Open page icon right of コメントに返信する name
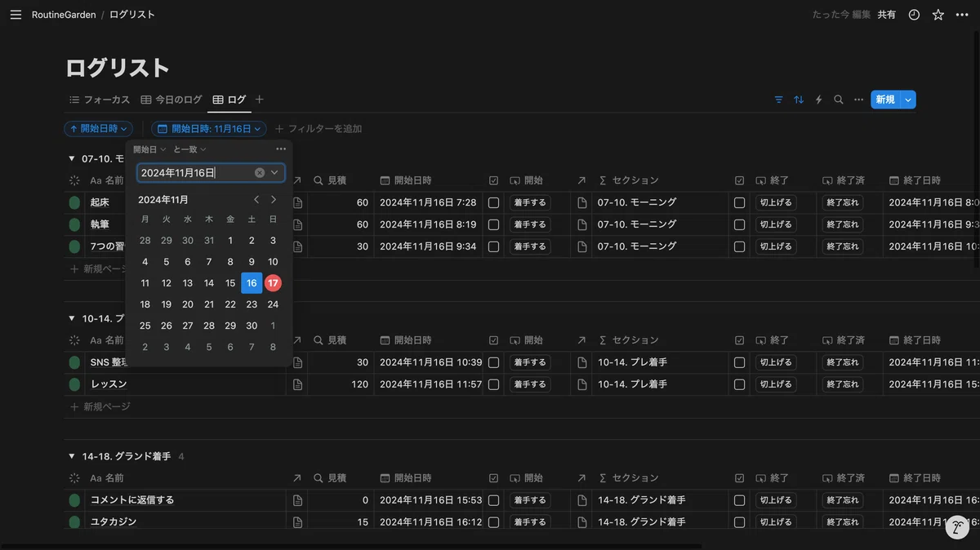The height and width of the screenshot is (550, 980). click(297, 500)
